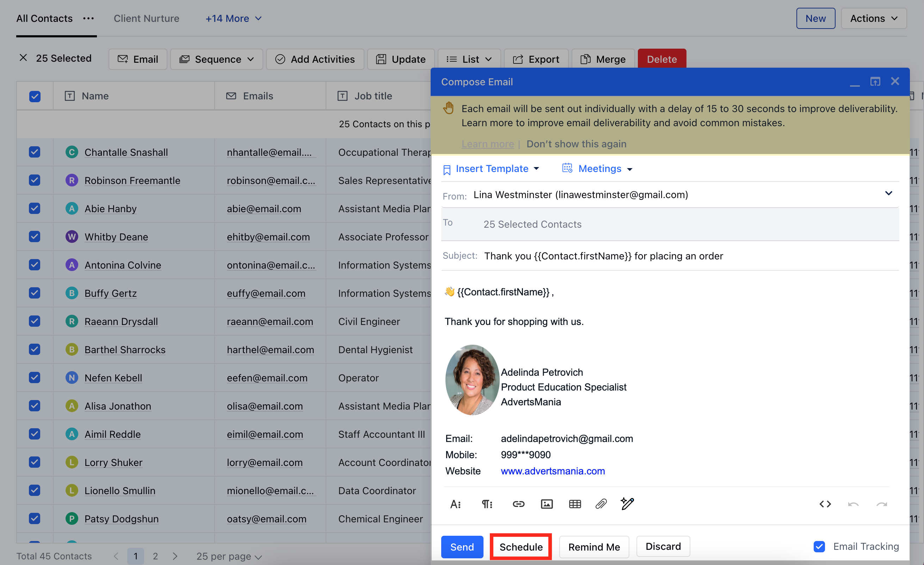This screenshot has height=565, width=924.
Task: Undo the last edit in the email
Action: tap(854, 504)
